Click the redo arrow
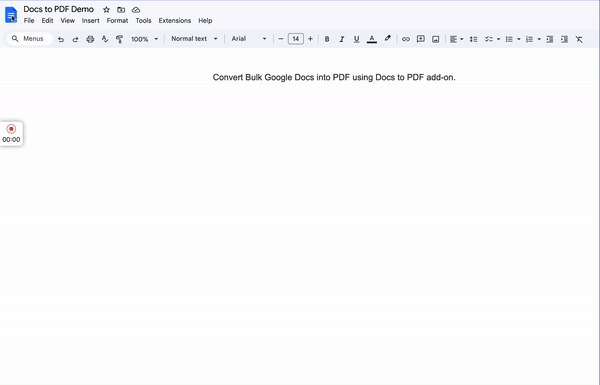Image resolution: width=600 pixels, height=385 pixels. 75,39
